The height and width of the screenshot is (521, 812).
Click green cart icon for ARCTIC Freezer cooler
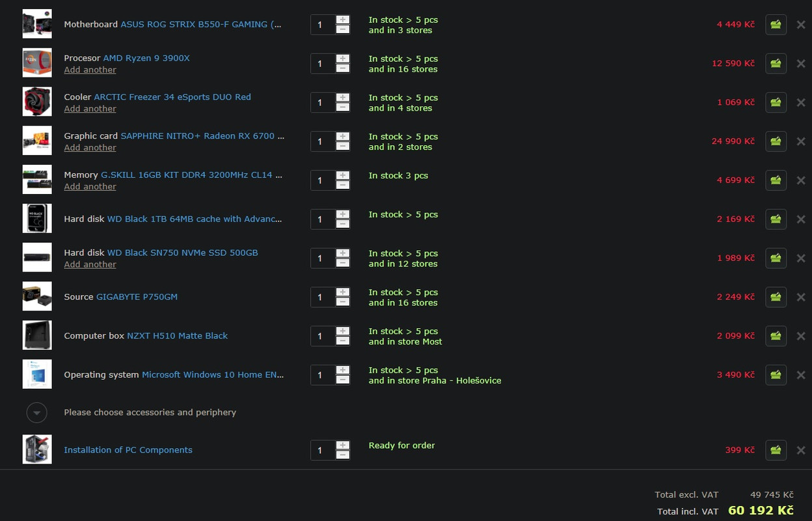point(776,103)
